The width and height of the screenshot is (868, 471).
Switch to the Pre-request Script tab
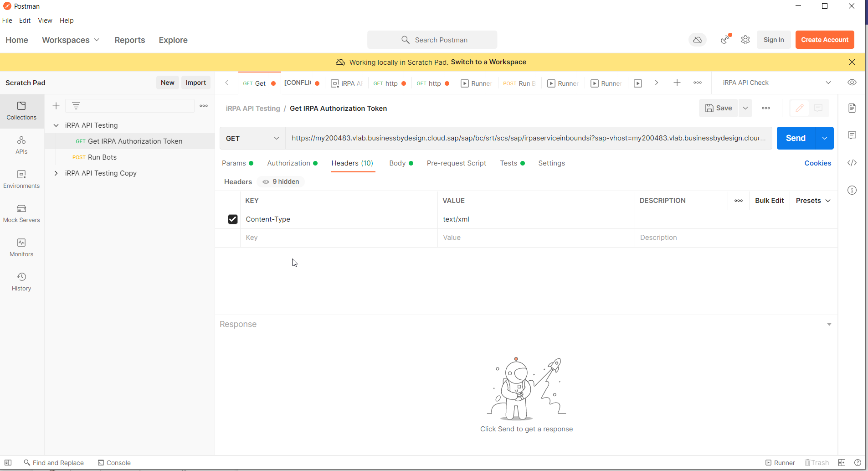(x=456, y=163)
